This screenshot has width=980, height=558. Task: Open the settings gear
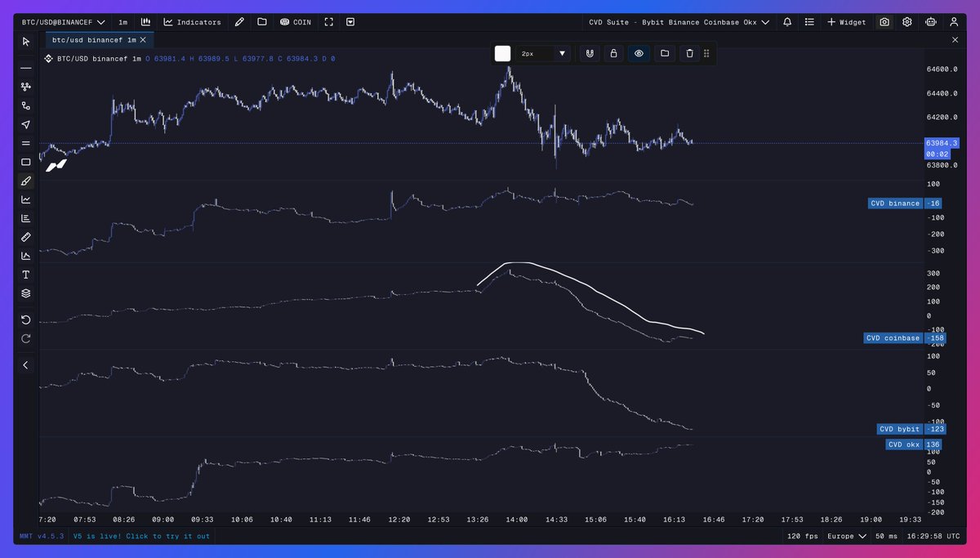click(x=907, y=22)
